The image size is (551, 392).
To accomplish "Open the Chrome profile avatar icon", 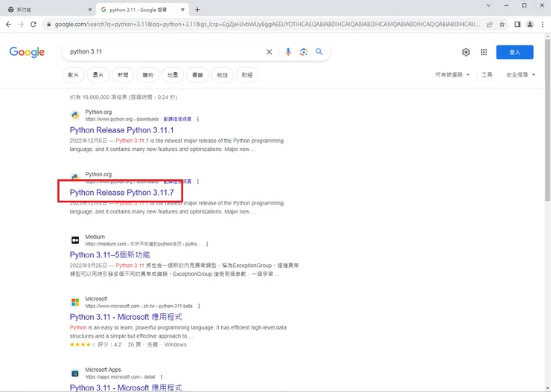I will click(530, 25).
